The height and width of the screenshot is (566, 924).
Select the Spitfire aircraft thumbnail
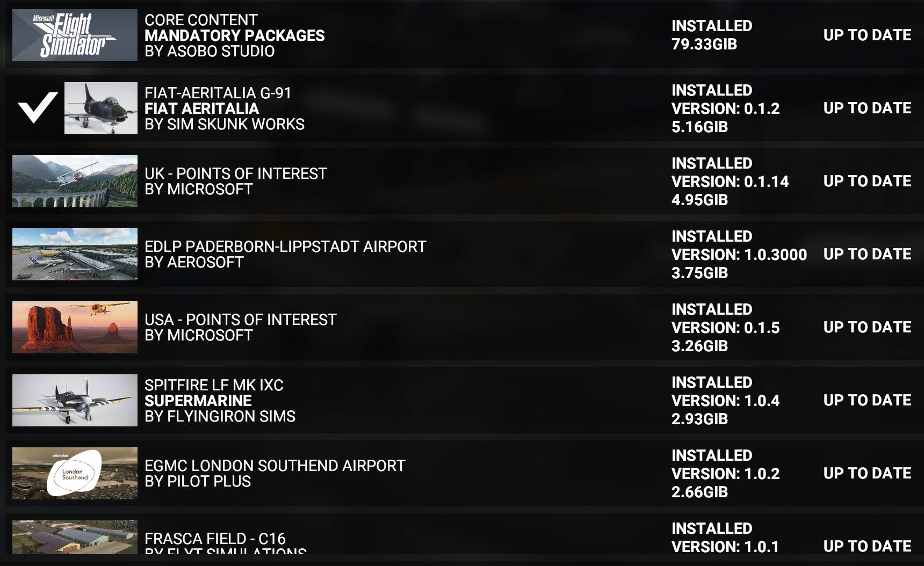coord(75,400)
